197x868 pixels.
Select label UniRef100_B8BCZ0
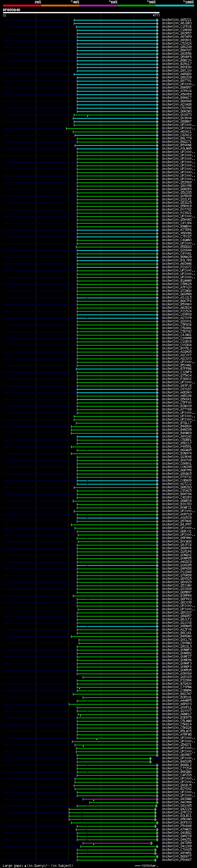(x=176, y=60)
